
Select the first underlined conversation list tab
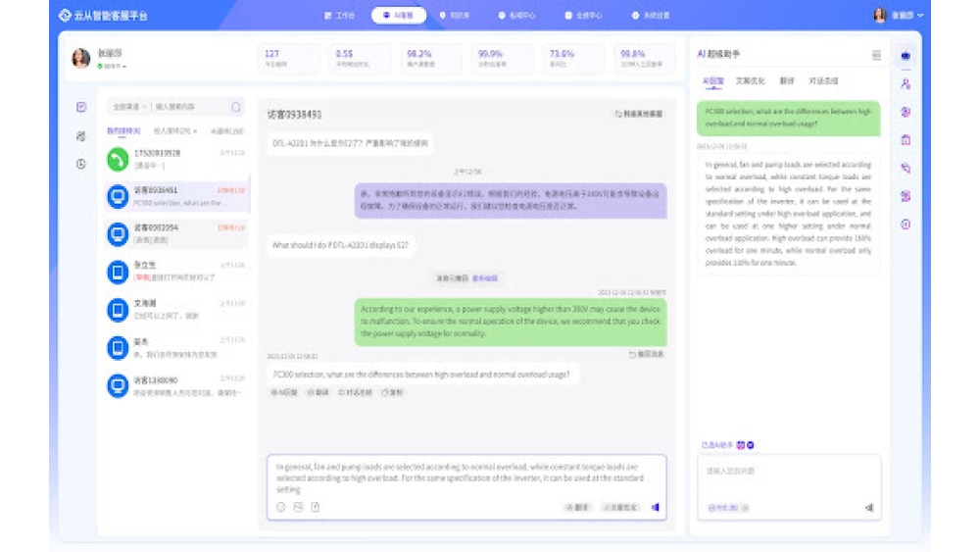tap(123, 131)
